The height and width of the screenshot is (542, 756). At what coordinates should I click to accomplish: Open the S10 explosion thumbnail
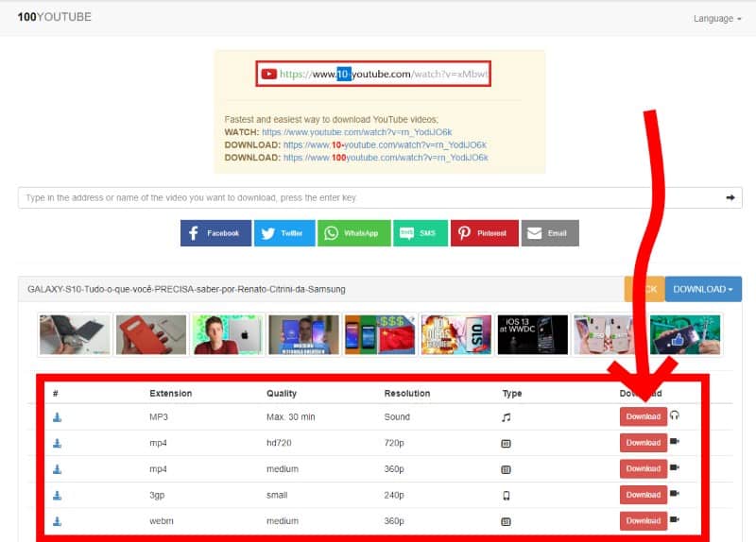[x=456, y=335]
